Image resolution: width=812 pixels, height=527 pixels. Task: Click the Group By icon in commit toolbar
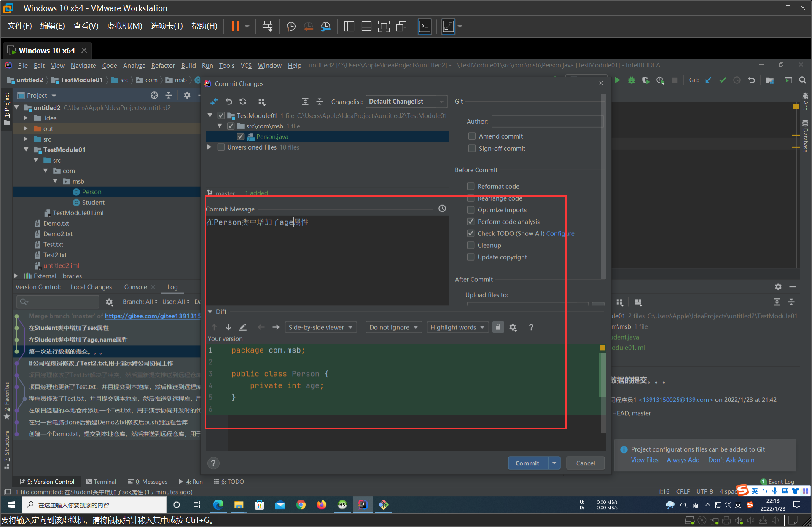click(262, 102)
